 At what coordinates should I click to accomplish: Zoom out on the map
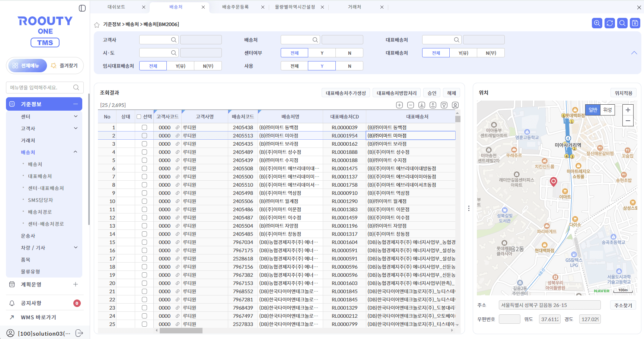pyautogui.click(x=628, y=121)
